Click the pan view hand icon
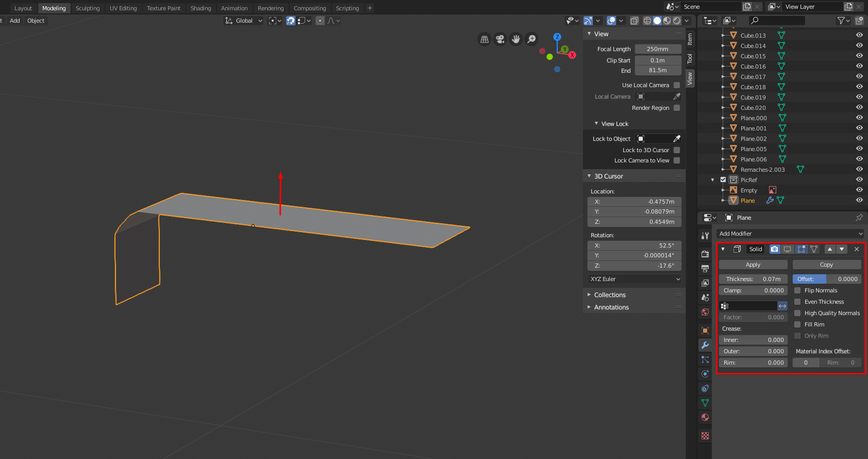Image resolution: width=868 pixels, height=459 pixels. point(516,39)
